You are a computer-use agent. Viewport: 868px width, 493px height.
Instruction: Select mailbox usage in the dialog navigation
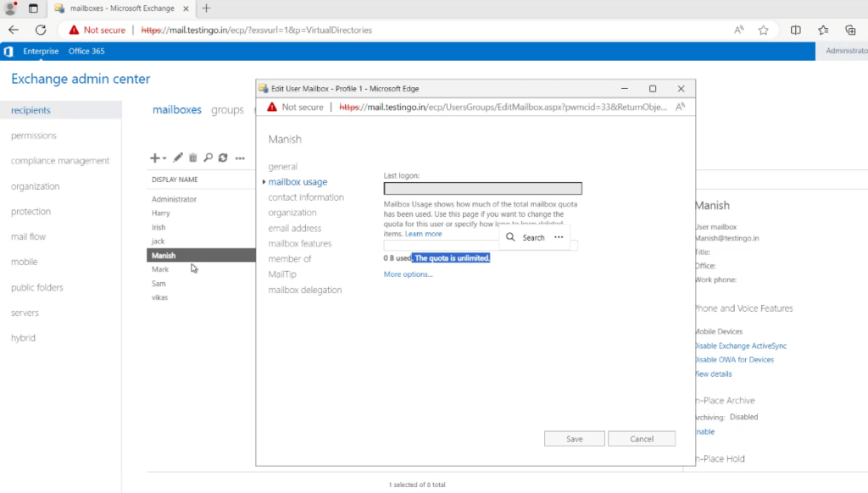point(297,181)
